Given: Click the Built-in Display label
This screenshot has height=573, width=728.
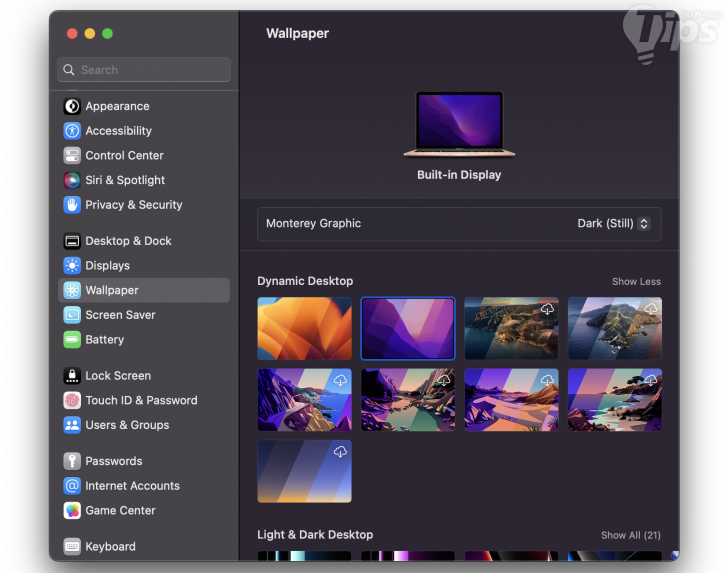Looking at the screenshot, I should (x=459, y=175).
